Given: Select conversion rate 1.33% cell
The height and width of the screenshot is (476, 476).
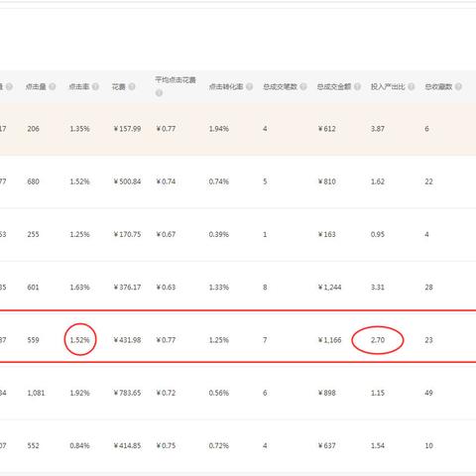Looking at the screenshot, I should coord(219,288).
